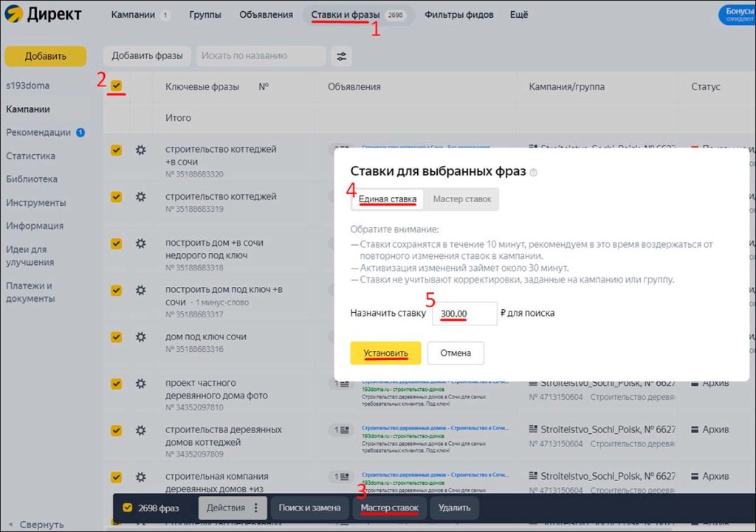The width and height of the screenshot is (756, 532).
Task: Open 'Инструменты' in the left sidebar
Action: (35, 203)
